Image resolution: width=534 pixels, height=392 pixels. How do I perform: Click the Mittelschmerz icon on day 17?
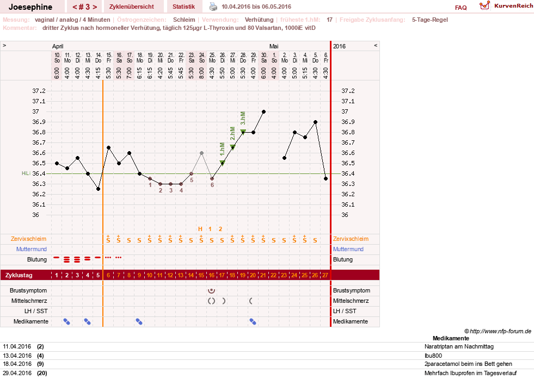pyautogui.click(x=223, y=301)
